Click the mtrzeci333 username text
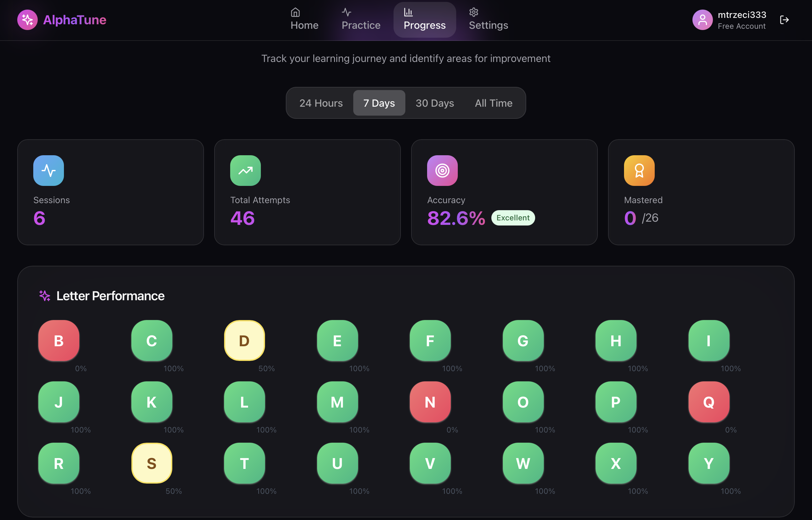812x520 pixels. (742, 15)
